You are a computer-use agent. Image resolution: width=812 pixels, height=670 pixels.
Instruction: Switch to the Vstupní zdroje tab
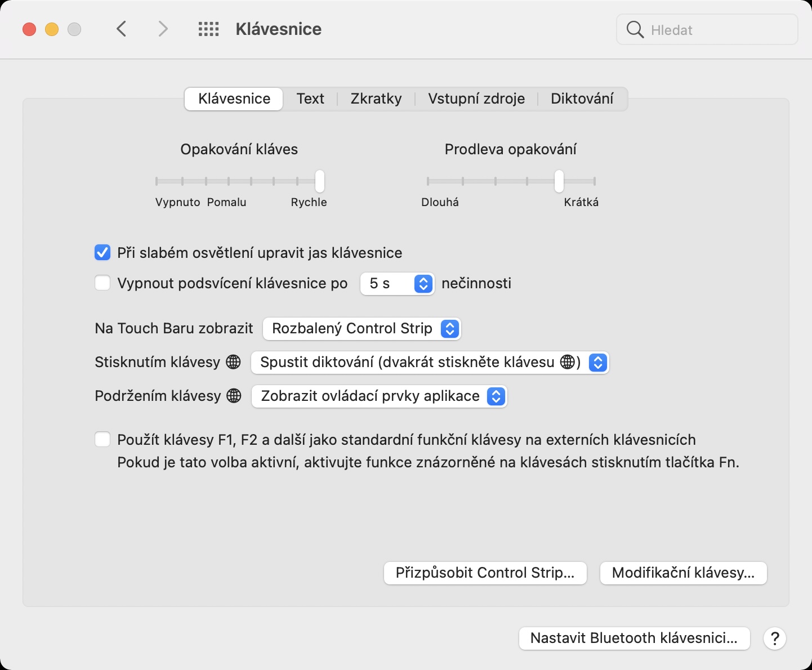[x=476, y=99]
